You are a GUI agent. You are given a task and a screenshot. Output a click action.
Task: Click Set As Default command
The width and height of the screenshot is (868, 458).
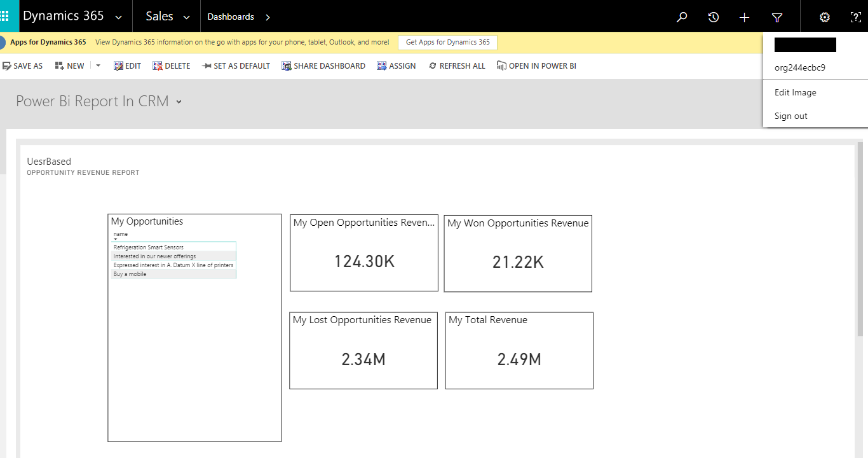(x=236, y=66)
